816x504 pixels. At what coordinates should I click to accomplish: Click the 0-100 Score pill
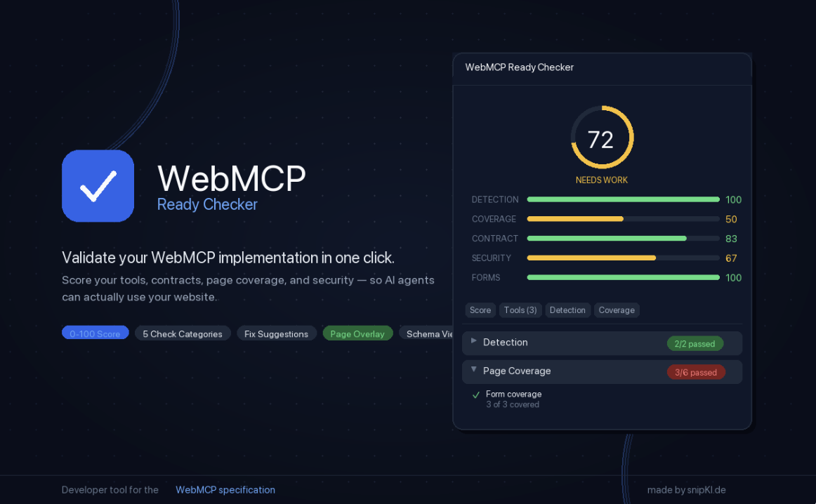95,333
